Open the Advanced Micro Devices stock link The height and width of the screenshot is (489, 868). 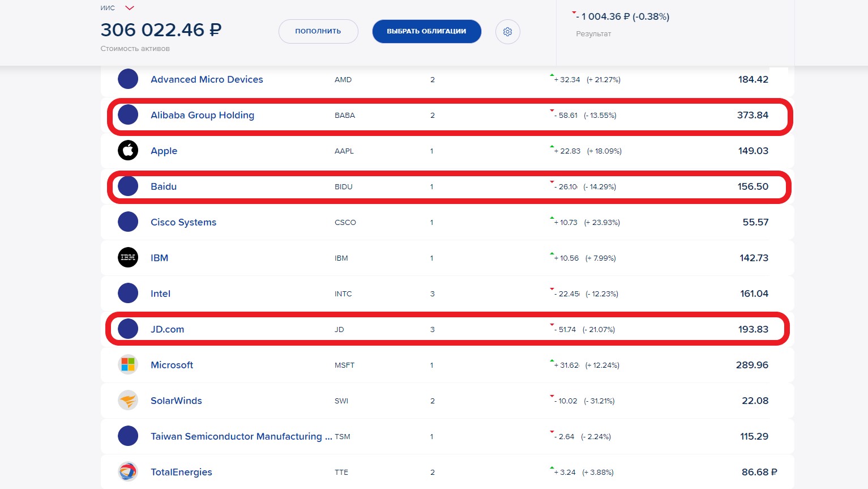(207, 79)
